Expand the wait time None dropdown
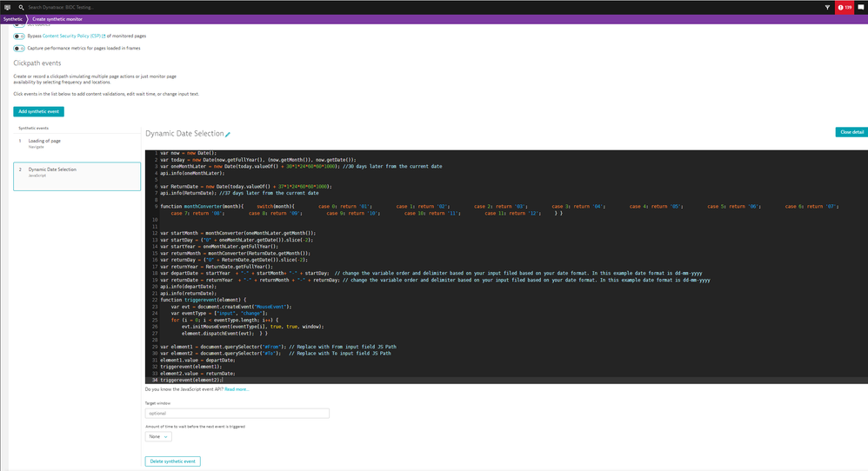The image size is (868, 471). click(x=158, y=437)
